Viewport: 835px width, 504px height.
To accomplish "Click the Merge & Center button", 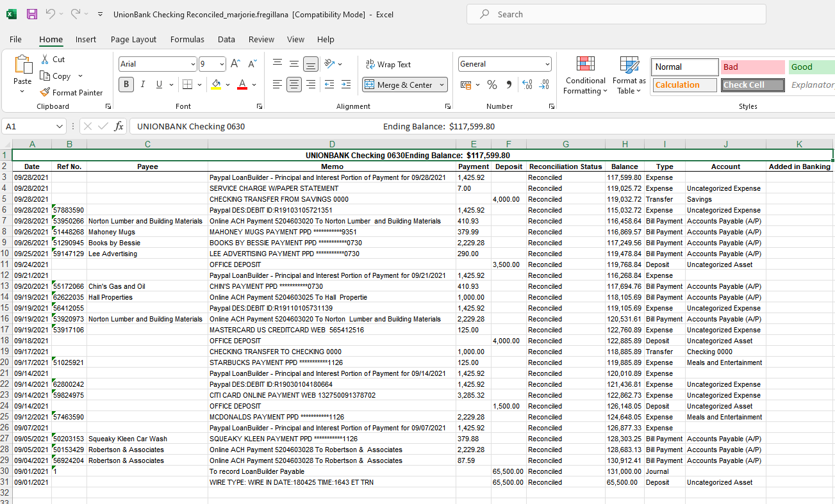I will 400,85.
